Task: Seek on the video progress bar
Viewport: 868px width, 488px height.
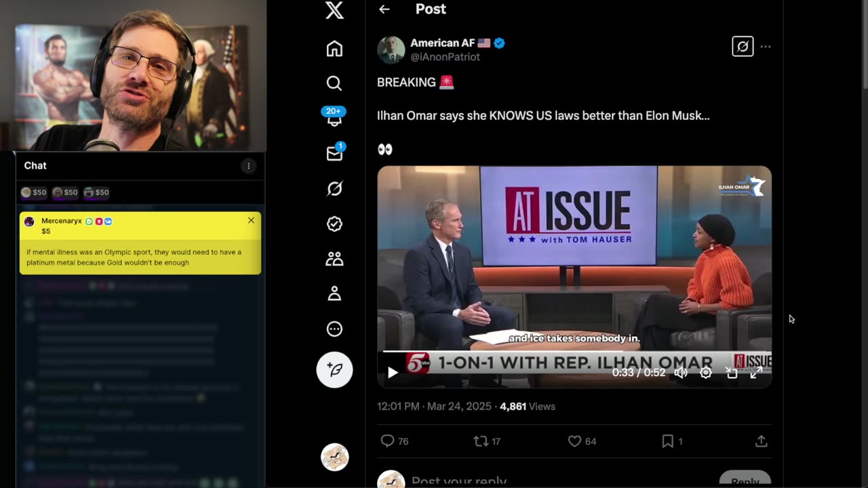Action: (574, 351)
